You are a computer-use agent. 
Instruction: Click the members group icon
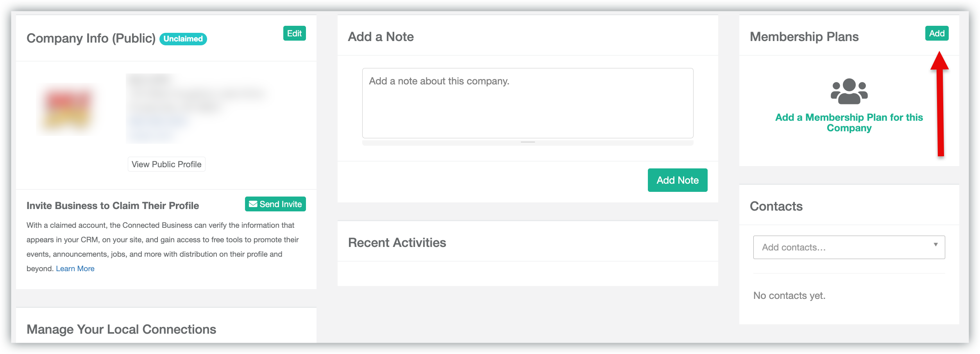pos(849,91)
